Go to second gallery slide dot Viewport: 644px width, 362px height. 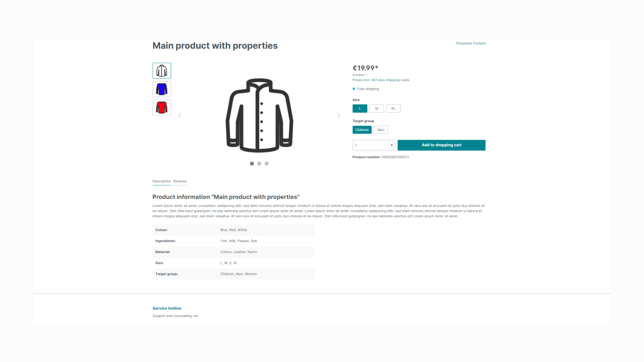point(259,164)
